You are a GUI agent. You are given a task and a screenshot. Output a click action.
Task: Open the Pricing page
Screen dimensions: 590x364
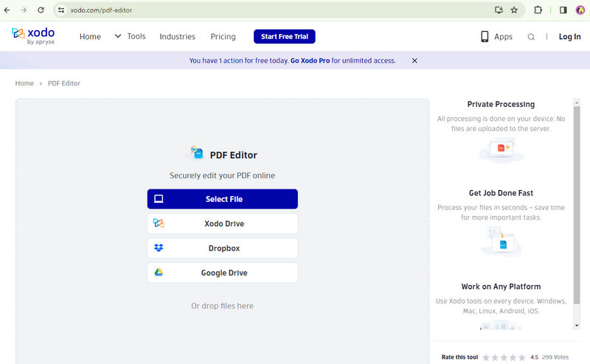click(223, 37)
